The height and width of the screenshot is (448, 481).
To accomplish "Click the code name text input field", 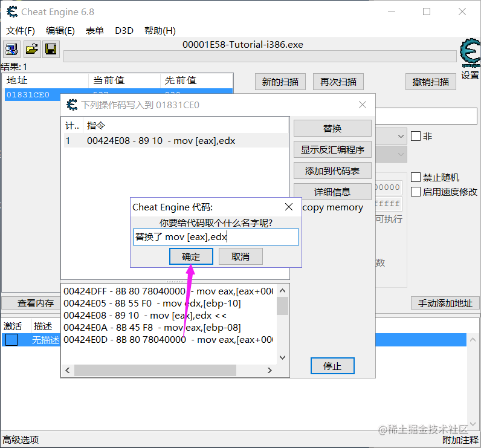I will 216,237.
